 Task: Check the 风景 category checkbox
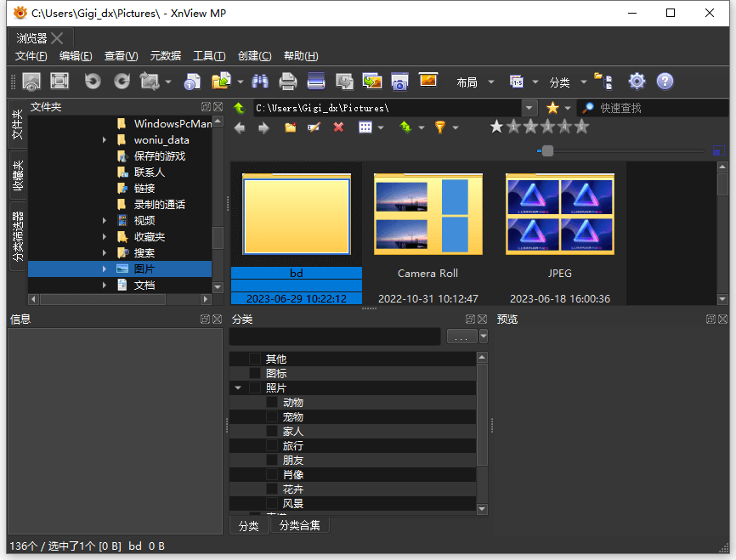tap(272, 503)
